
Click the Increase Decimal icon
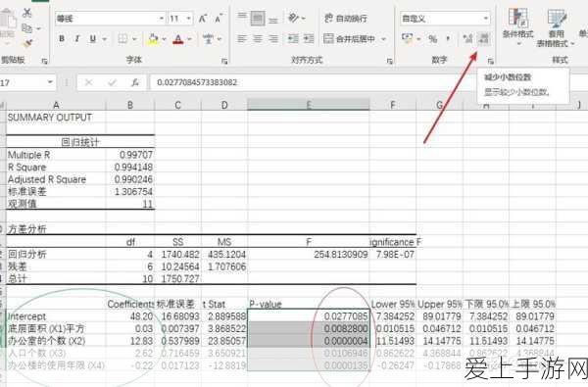tap(467, 38)
